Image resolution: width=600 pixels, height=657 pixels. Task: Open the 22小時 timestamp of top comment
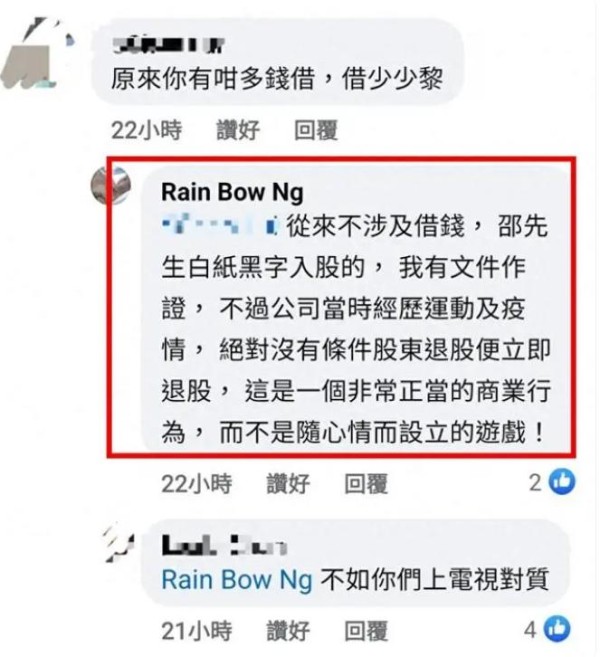point(147,130)
